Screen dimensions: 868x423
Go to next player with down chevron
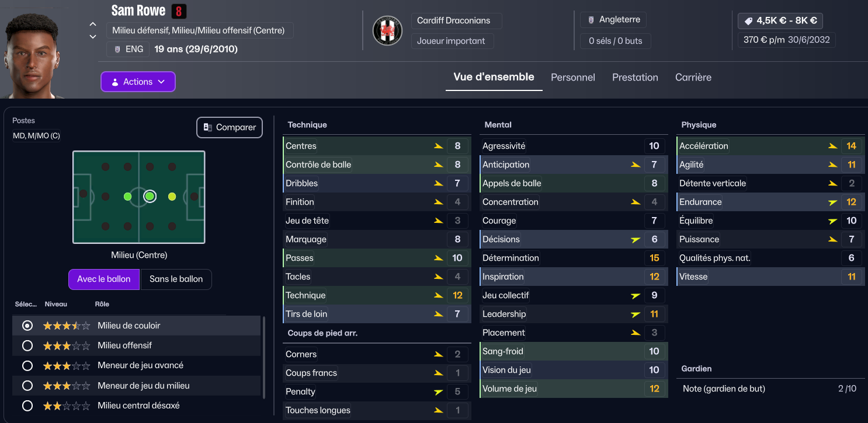pos(93,37)
